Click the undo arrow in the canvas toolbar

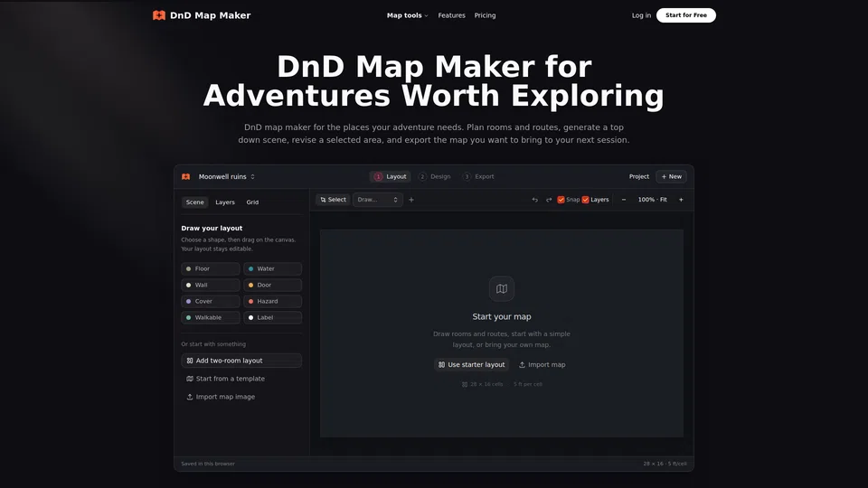pos(534,200)
